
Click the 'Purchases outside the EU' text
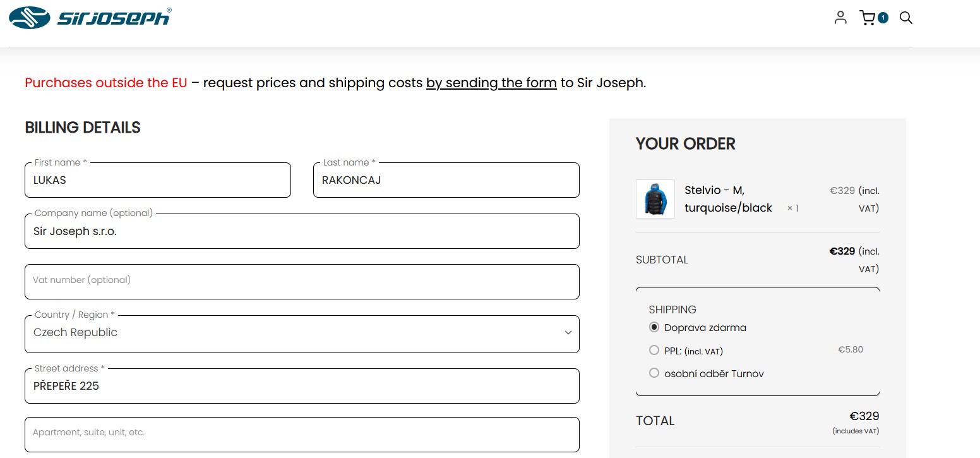point(106,83)
